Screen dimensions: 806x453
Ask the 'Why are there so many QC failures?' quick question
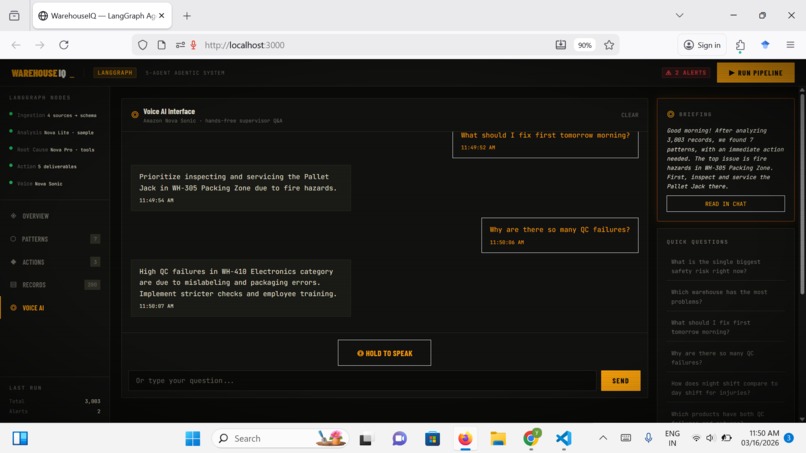click(x=725, y=358)
